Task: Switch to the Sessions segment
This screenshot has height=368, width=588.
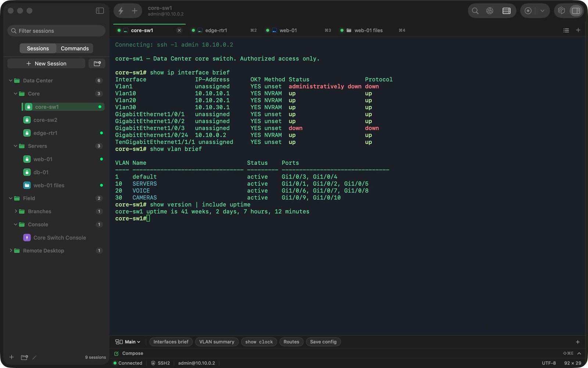Action: pos(38,48)
